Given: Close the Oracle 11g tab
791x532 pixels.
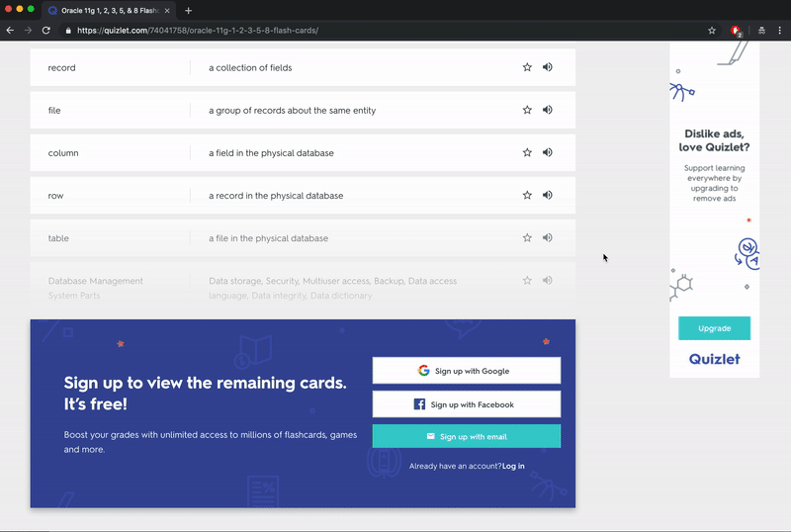Looking at the screenshot, I should [167, 10].
